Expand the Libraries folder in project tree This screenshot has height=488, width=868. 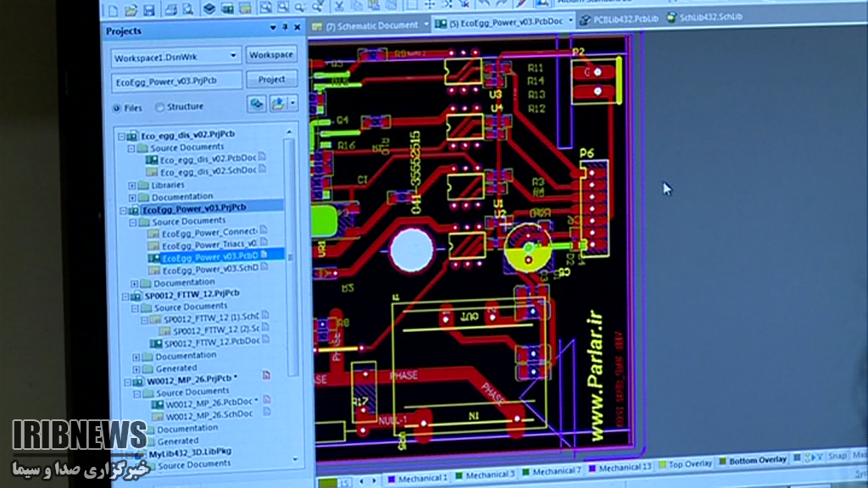[133, 185]
